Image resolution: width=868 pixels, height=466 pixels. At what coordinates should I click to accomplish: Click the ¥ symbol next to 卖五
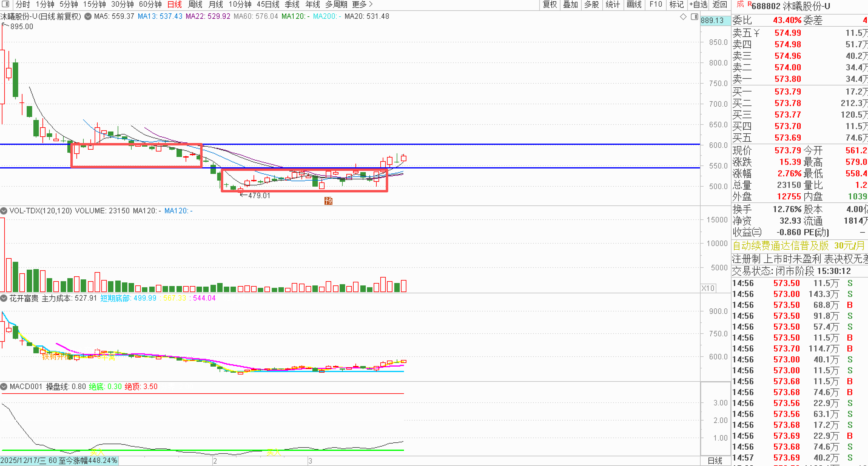[757, 33]
